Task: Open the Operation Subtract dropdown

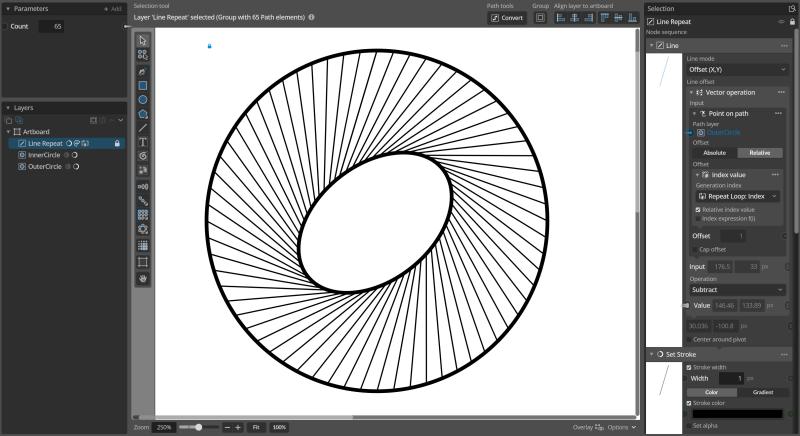Action: pyautogui.click(x=737, y=289)
